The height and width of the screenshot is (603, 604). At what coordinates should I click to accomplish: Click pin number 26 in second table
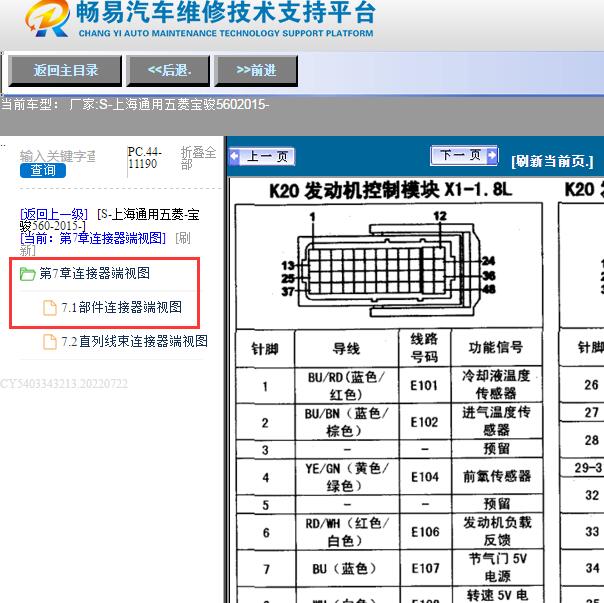coord(591,385)
